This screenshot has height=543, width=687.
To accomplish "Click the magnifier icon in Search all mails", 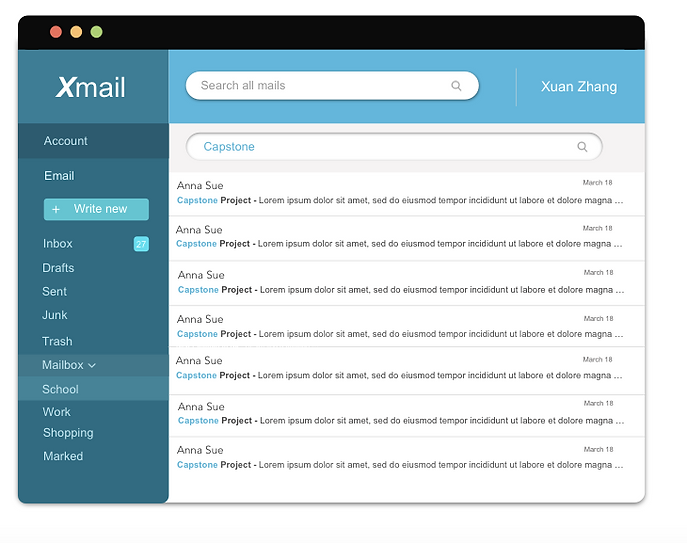I will click(456, 86).
